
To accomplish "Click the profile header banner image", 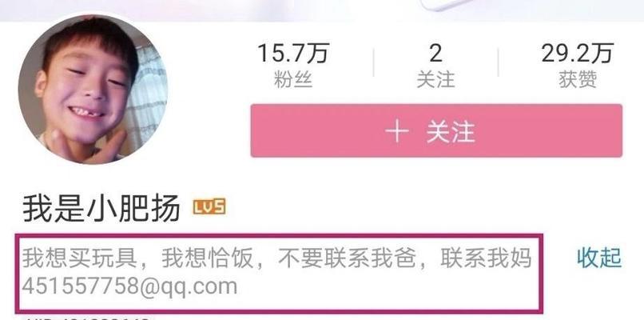I will (x=322, y=10).
